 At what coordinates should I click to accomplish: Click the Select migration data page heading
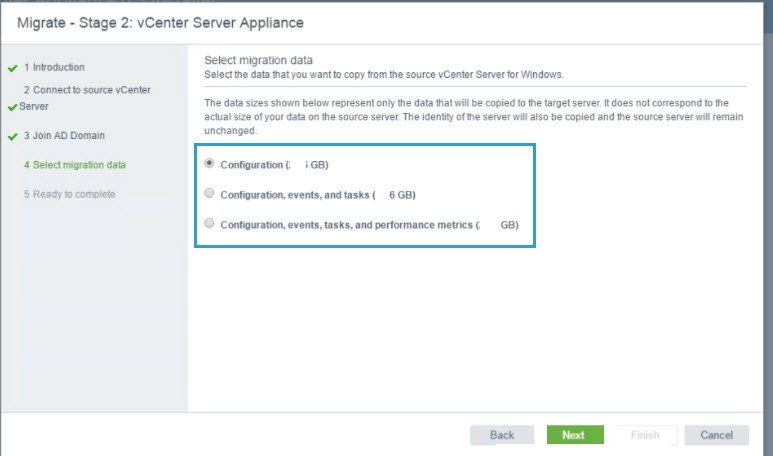pos(265,61)
